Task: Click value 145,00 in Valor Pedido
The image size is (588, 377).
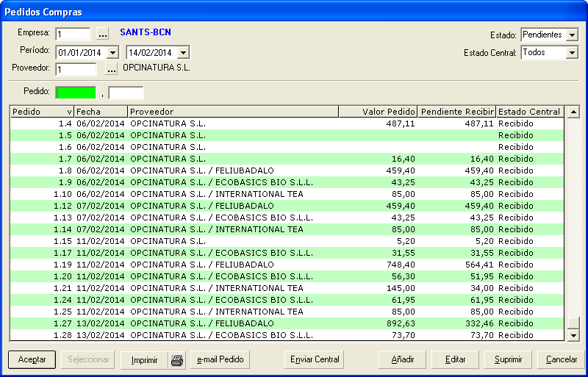Action: pyautogui.click(x=401, y=288)
